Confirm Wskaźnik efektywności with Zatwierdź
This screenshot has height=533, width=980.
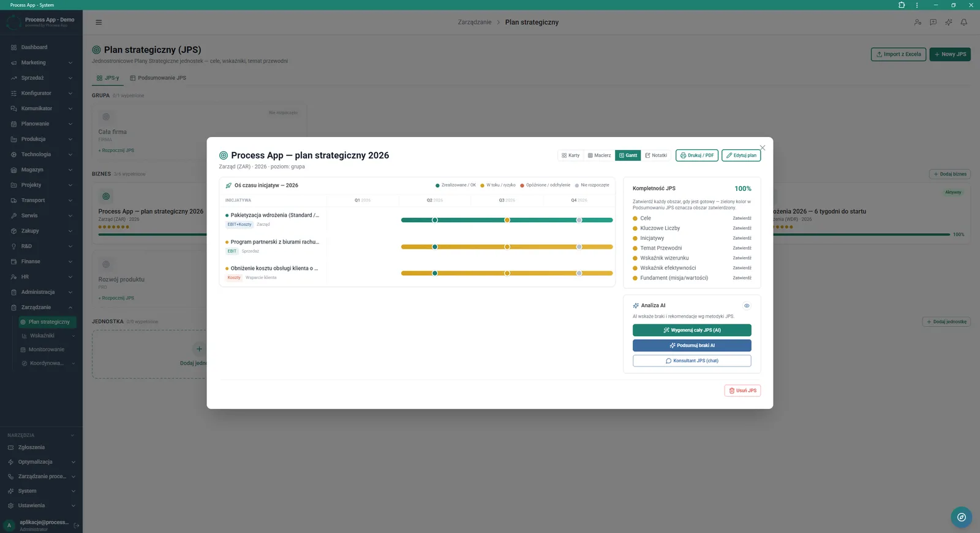742,268
